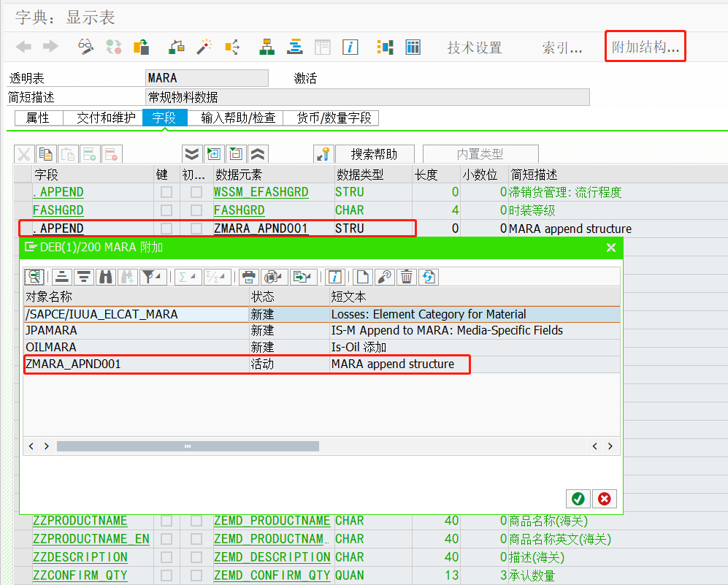Print the append structure list
The height and width of the screenshot is (585, 728).
[248, 277]
